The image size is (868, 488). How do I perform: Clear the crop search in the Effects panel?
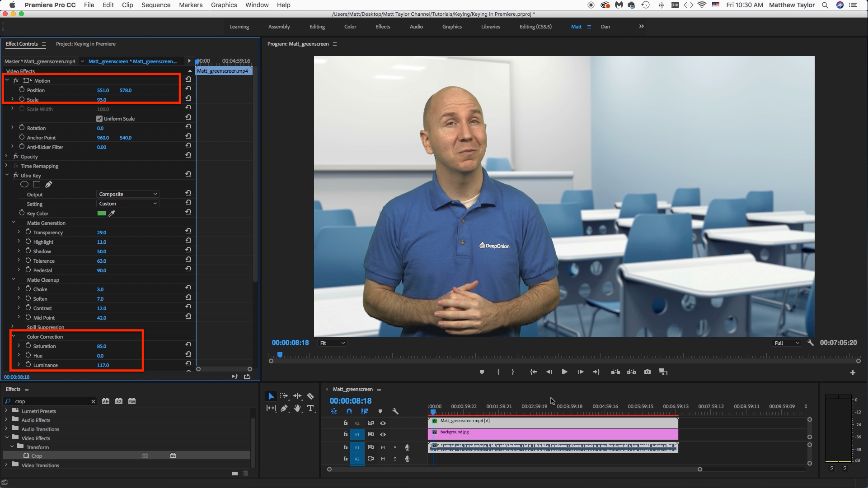coord(93,401)
